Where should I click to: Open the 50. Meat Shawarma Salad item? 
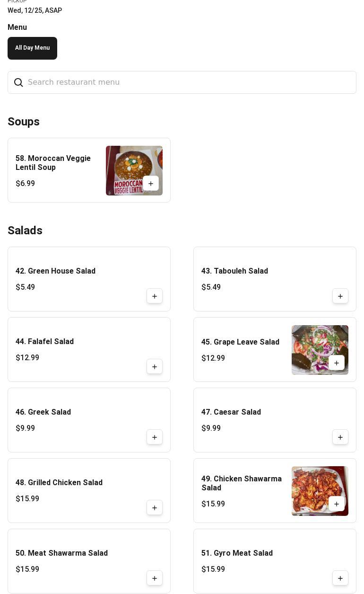pyautogui.click(x=89, y=561)
